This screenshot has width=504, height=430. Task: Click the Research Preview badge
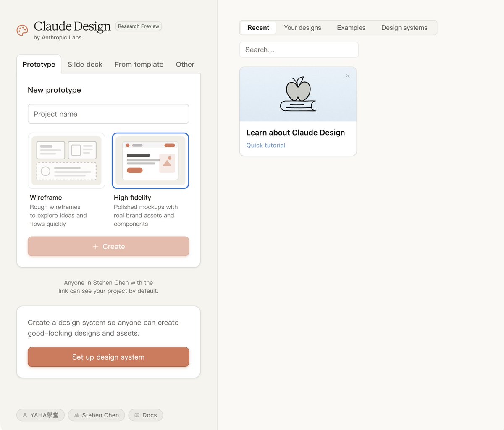tap(139, 26)
